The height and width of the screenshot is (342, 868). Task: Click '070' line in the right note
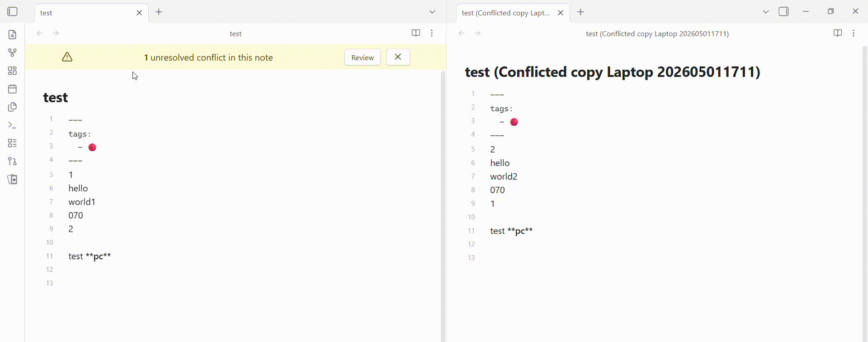pos(497,190)
